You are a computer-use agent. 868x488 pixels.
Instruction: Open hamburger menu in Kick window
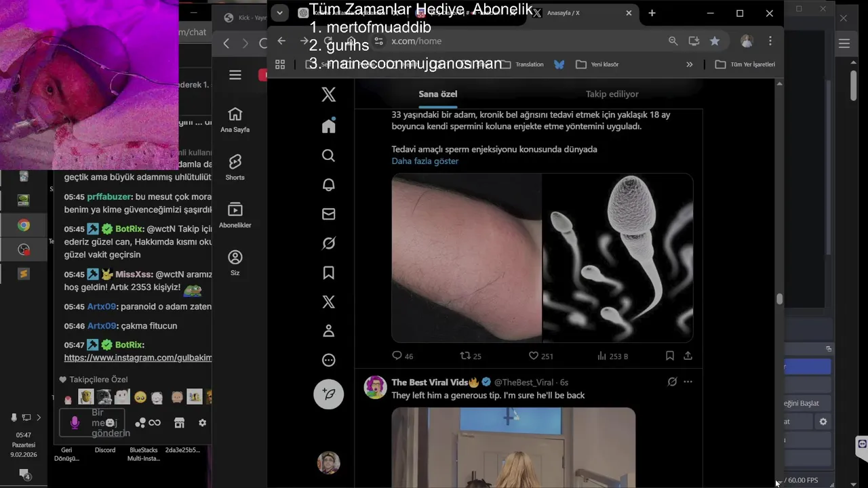point(235,75)
